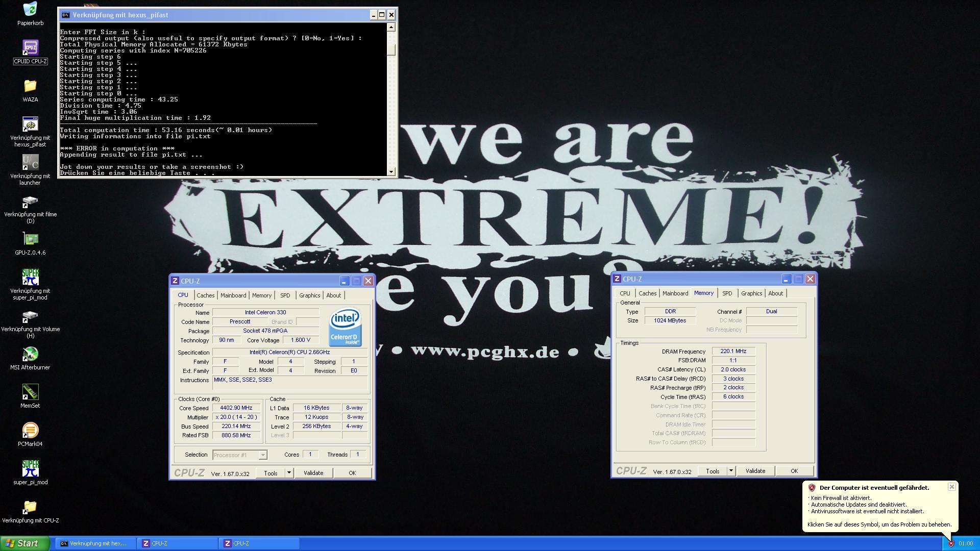Image resolution: width=980 pixels, height=551 pixels.
Task: Select the Verknüpfung mit CPU-Z folder icon
Action: pos(30,507)
